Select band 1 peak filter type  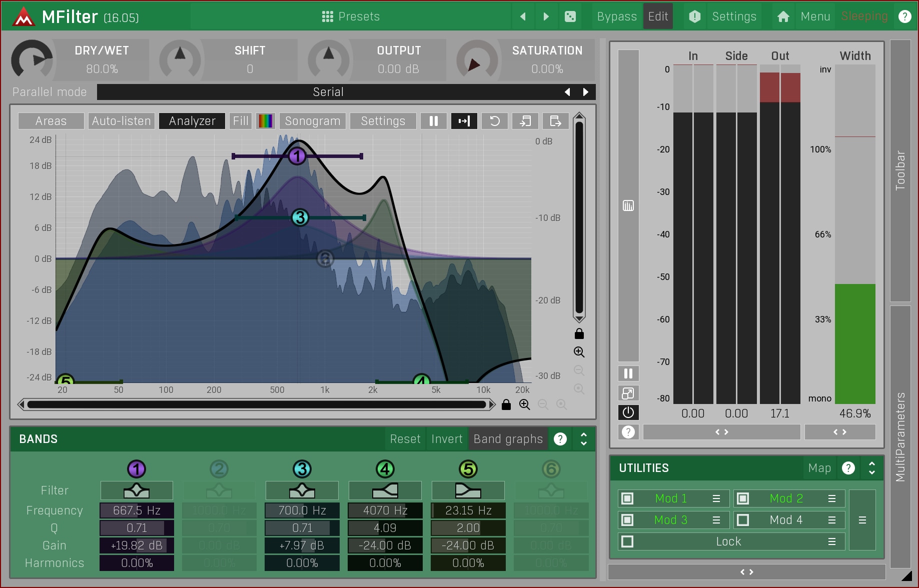click(x=137, y=490)
